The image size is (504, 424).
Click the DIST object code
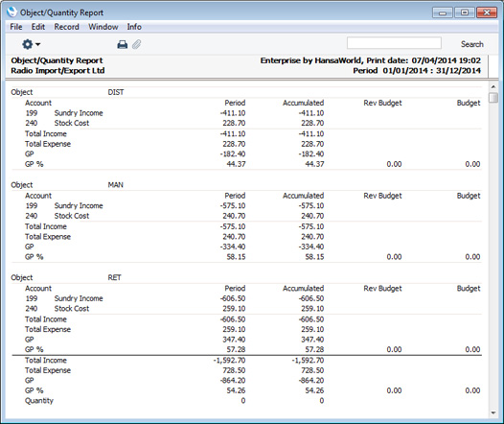coord(116,92)
